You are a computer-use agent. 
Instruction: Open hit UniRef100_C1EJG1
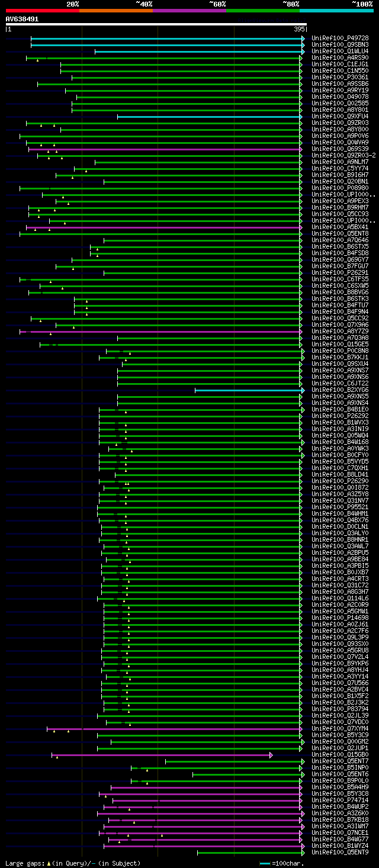pyautogui.click(x=340, y=64)
